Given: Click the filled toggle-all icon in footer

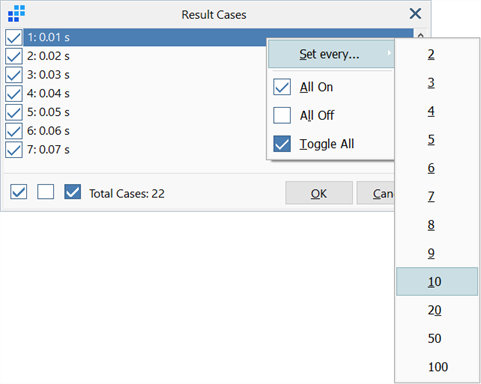Looking at the screenshot, I should [x=73, y=192].
